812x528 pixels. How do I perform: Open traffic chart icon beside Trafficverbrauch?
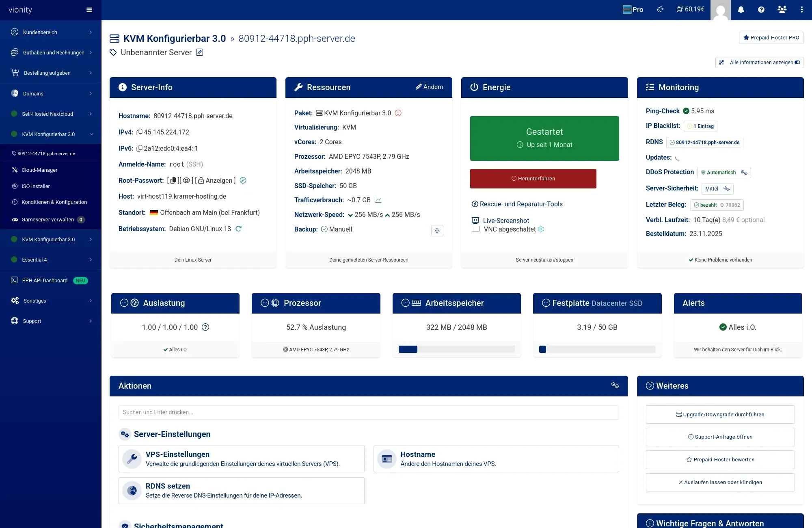pyautogui.click(x=378, y=200)
